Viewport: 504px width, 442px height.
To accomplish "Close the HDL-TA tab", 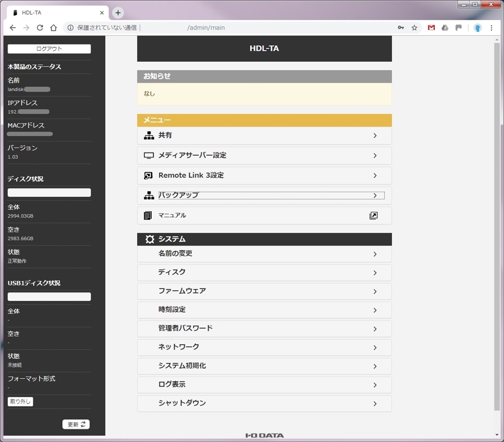I will [x=102, y=13].
